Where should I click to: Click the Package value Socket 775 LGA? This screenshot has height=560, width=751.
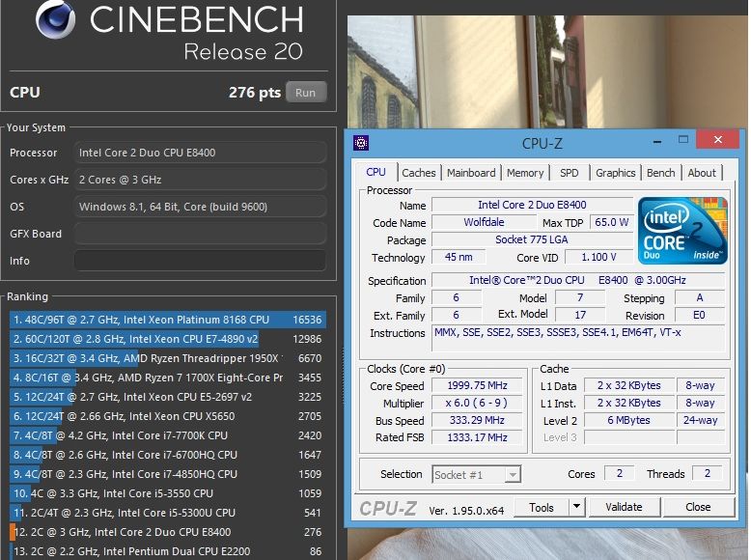[532, 239]
